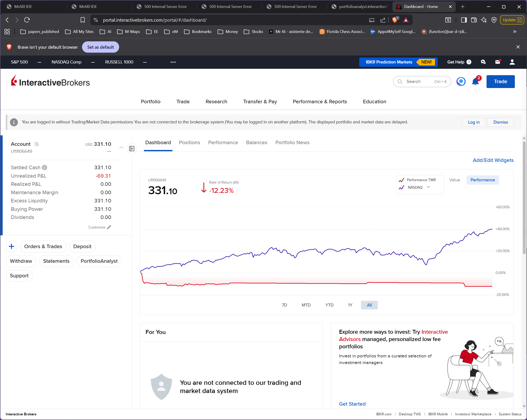The height and width of the screenshot is (420, 527).
Task: Click the Log in button in banner
Action: (474, 122)
